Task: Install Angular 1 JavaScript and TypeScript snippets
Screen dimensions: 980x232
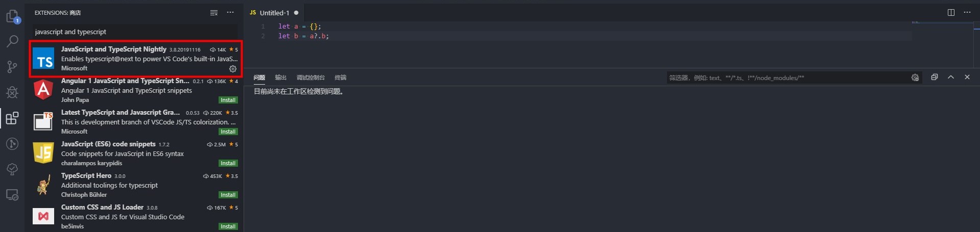Action: pyautogui.click(x=228, y=100)
